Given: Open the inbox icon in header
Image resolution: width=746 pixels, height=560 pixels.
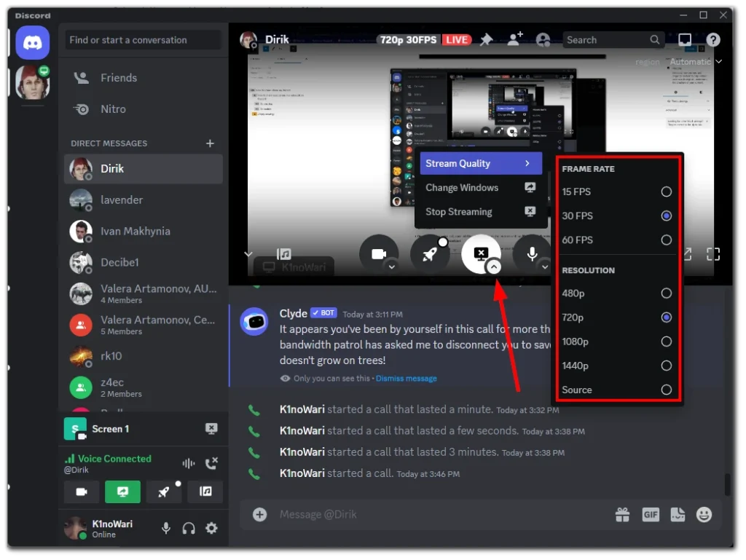Looking at the screenshot, I should tap(685, 40).
